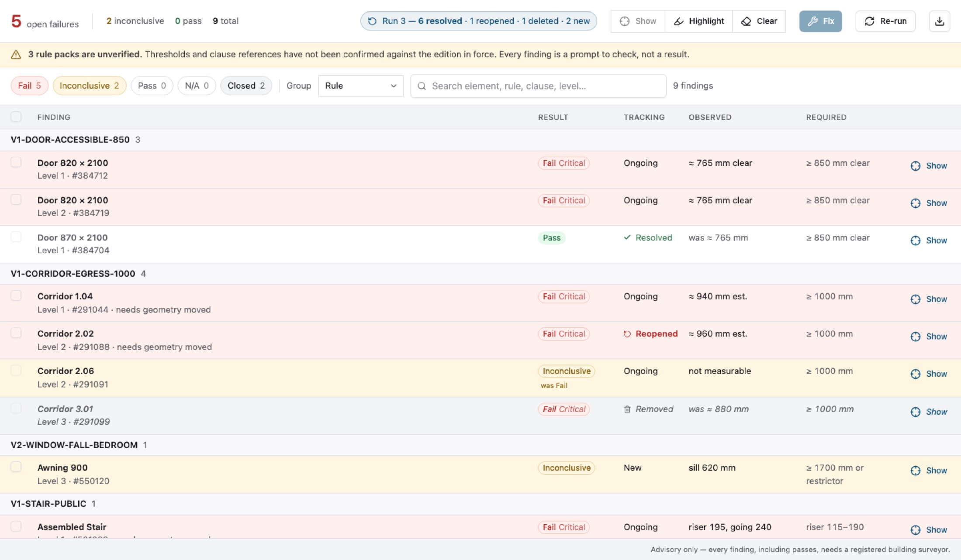Toggle the N/A 0 filter chip
Image resolution: width=961 pixels, height=560 pixels.
(197, 86)
